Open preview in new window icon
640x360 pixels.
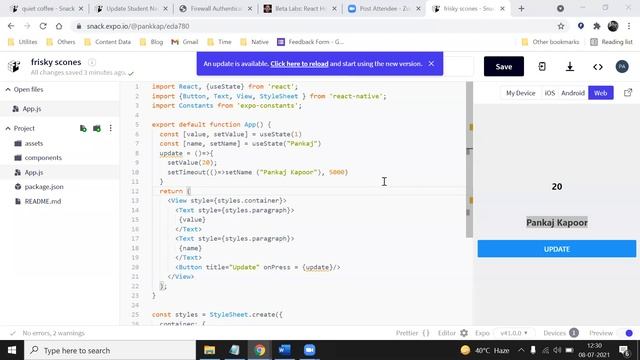click(x=628, y=93)
